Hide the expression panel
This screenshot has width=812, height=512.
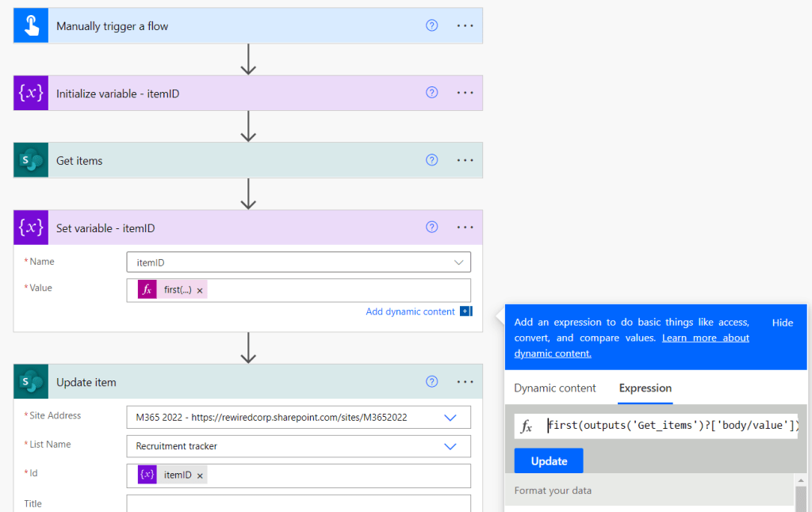(x=783, y=323)
